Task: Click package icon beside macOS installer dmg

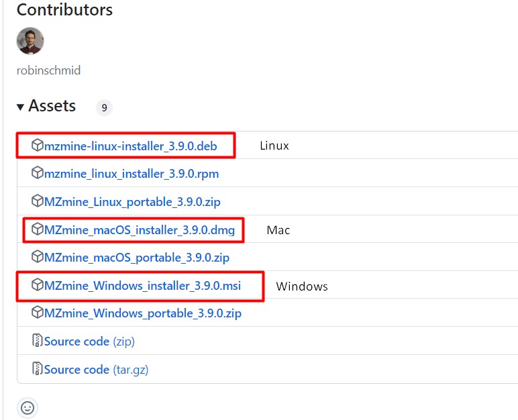Action: (x=38, y=229)
